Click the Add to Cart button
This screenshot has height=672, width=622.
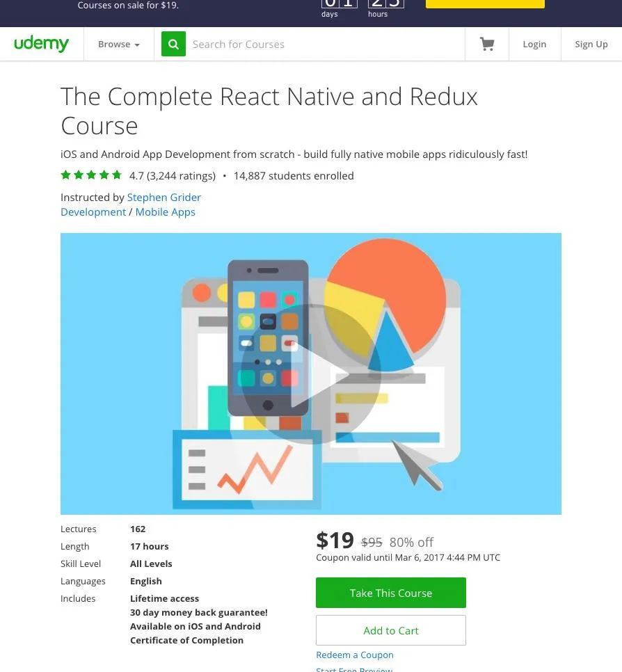coord(390,630)
